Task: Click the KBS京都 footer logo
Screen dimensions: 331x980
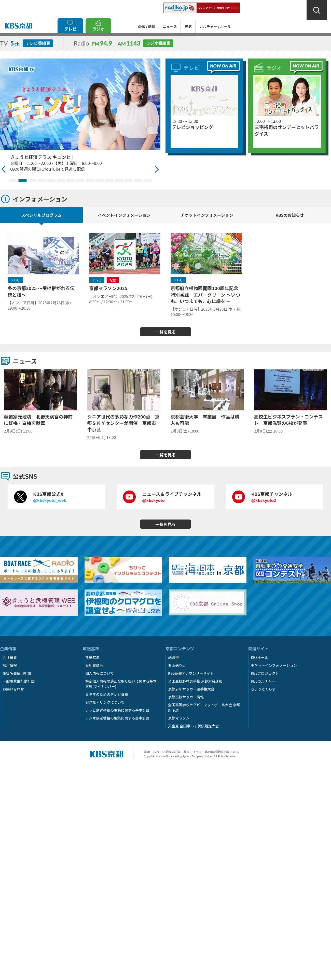Action: tap(107, 754)
